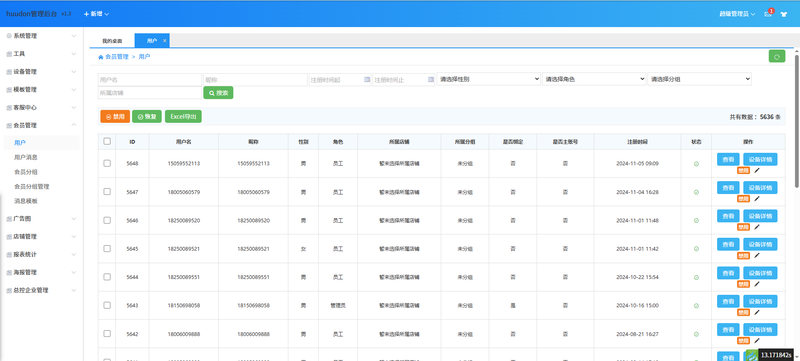Click the 会员管理 breadcrumb link
This screenshot has height=361, width=800.
(117, 57)
